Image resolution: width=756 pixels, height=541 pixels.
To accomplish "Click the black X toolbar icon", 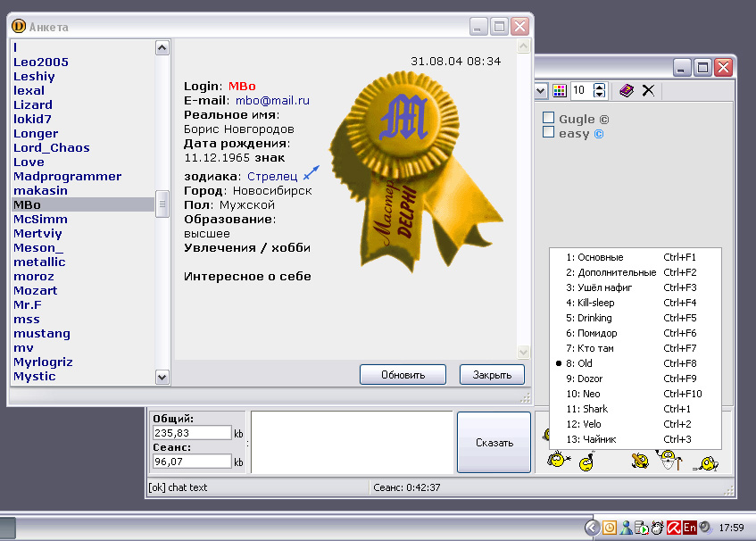I will (649, 91).
